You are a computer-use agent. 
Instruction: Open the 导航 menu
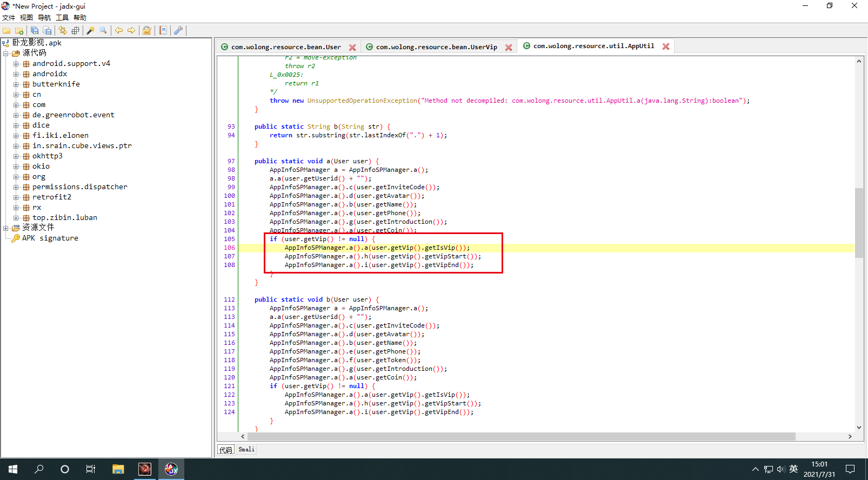[44, 18]
